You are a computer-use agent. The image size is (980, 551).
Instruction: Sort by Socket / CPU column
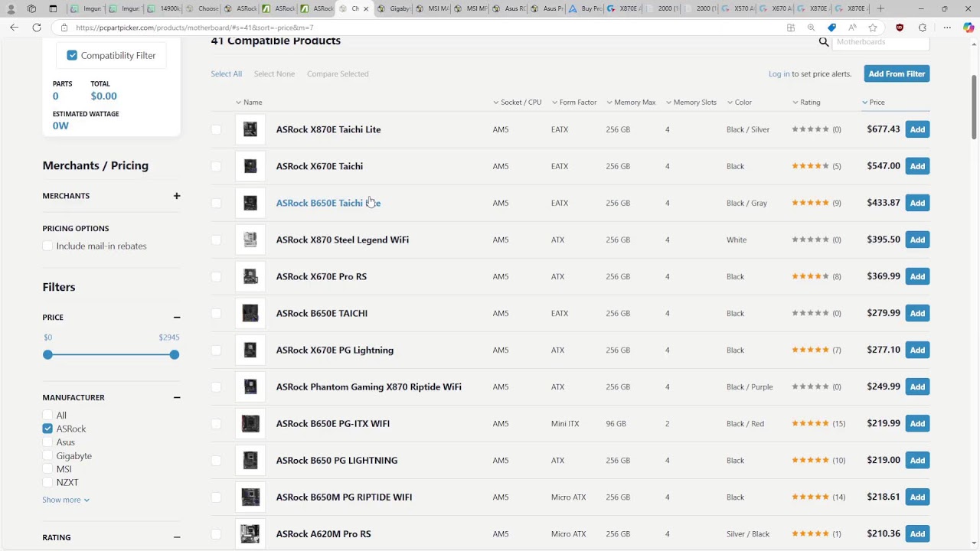517,102
